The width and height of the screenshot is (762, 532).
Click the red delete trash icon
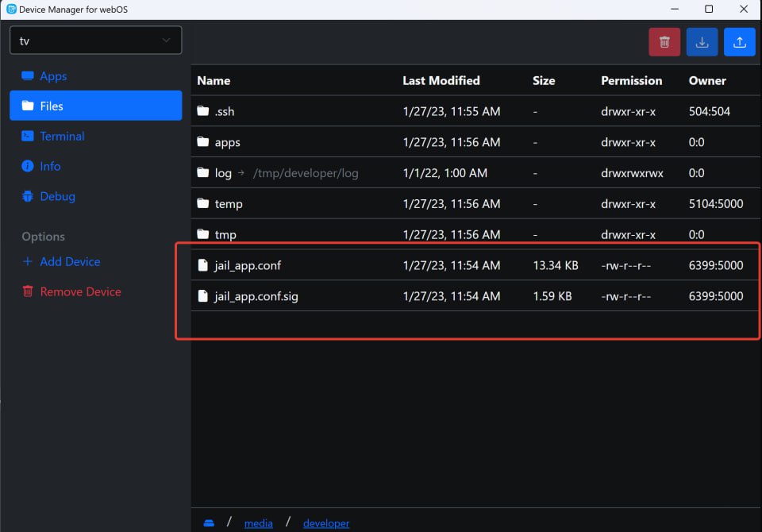tap(664, 42)
